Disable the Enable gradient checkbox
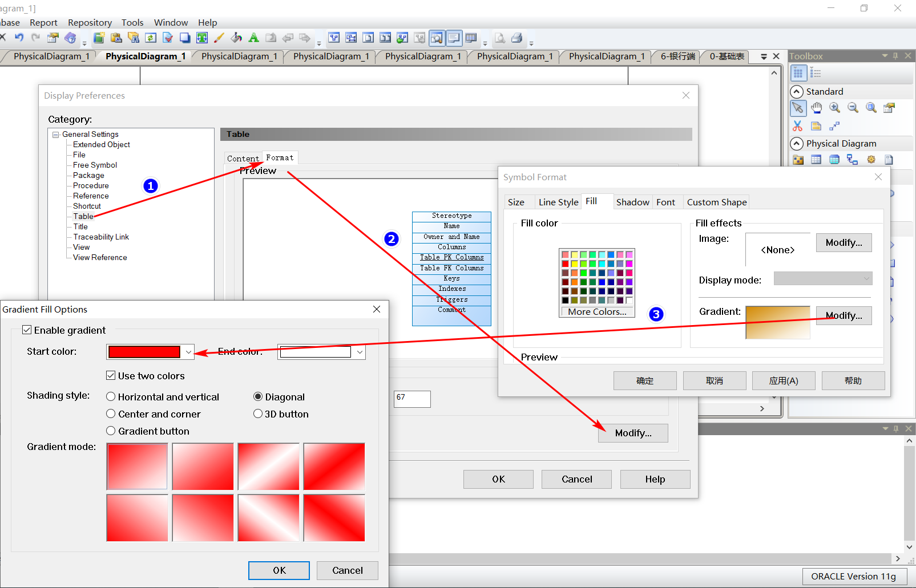 coord(27,330)
